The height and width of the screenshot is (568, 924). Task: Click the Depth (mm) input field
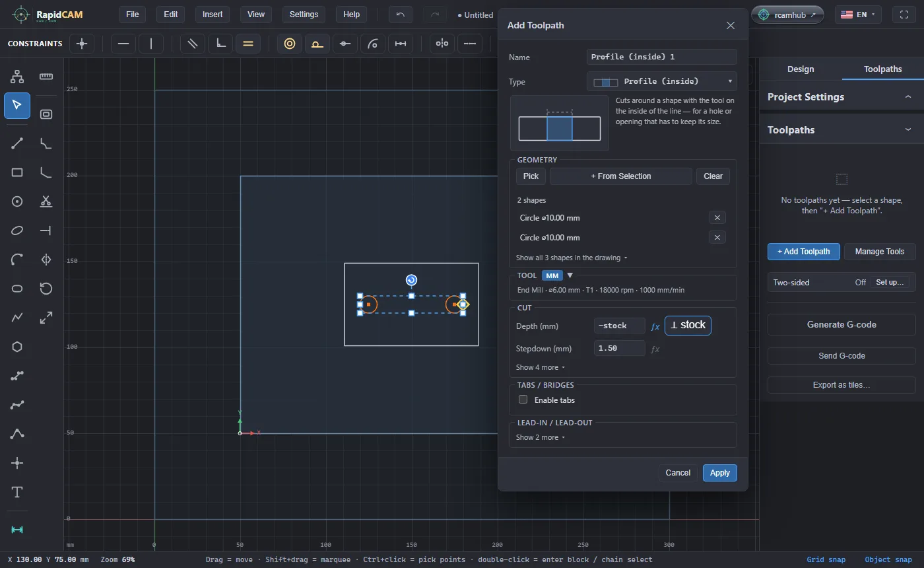point(620,326)
